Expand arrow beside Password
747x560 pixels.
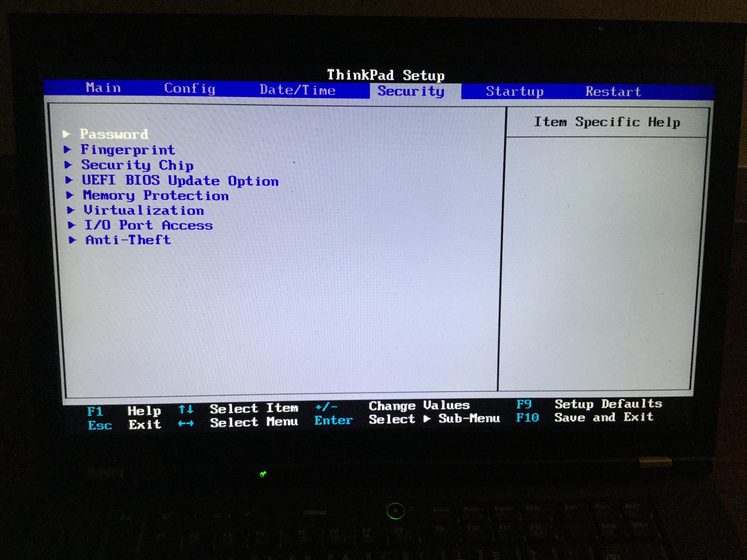click(66, 134)
